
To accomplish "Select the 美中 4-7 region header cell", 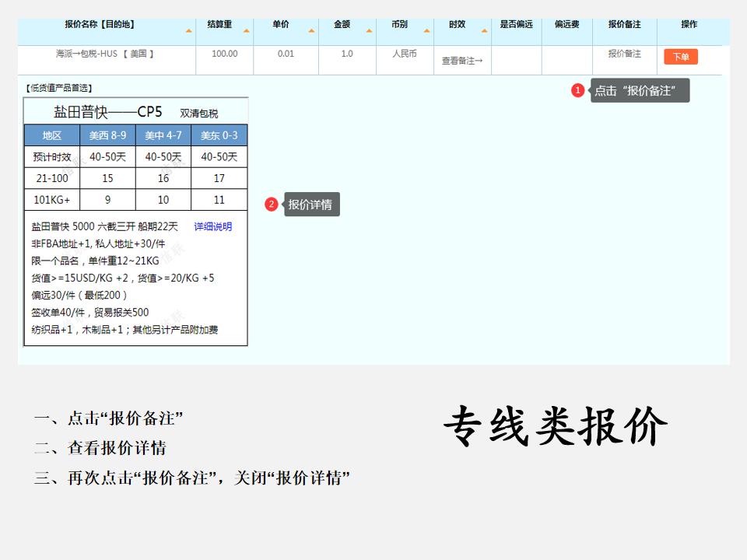I will click(163, 135).
